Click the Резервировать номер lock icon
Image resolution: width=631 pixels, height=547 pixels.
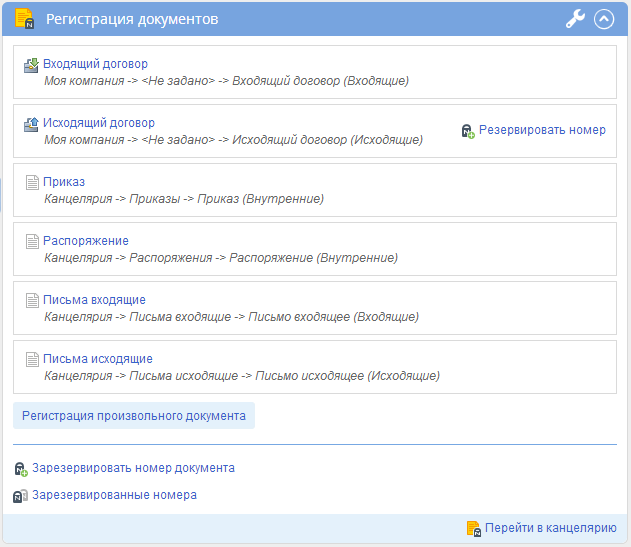[468, 131]
